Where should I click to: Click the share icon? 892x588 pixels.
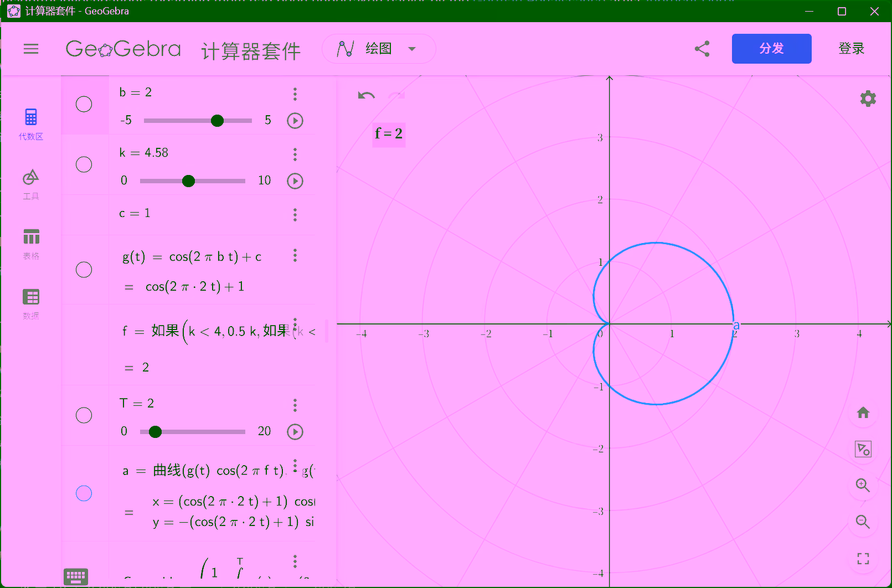pyautogui.click(x=702, y=49)
